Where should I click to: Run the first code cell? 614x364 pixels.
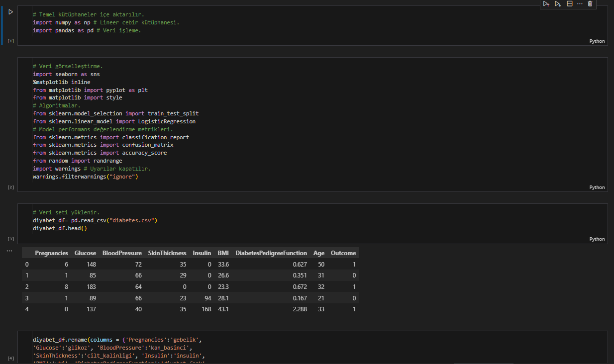pos(10,12)
